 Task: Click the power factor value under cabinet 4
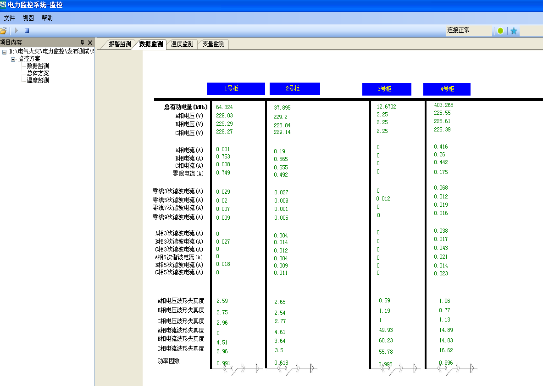[x=446, y=362]
